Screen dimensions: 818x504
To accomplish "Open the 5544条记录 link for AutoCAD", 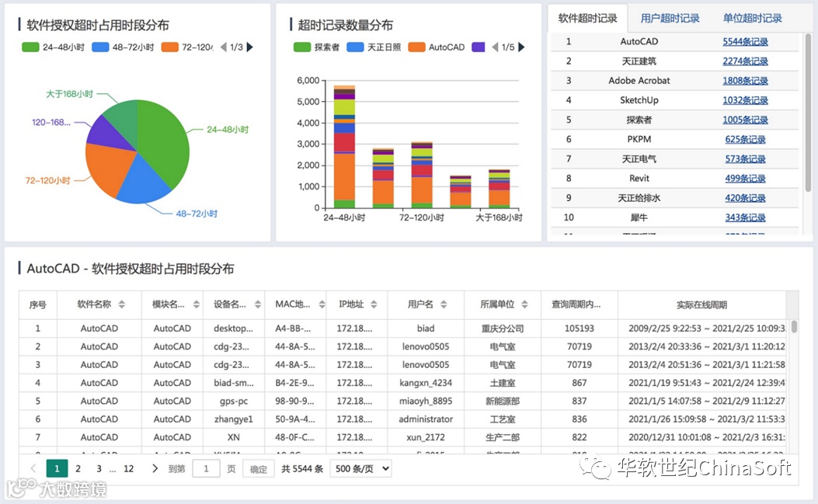I will pyautogui.click(x=745, y=42).
